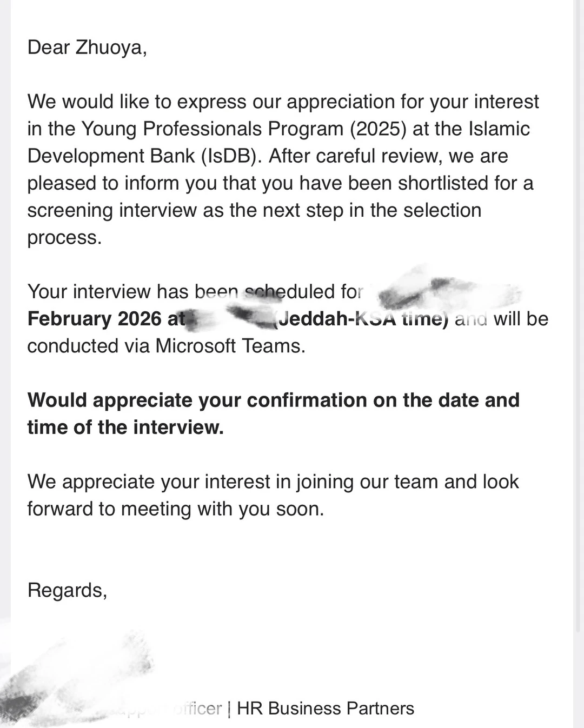Click the word "Islamic" in the first paragraph
Viewport: 584px width, 728px height.
tap(499, 129)
